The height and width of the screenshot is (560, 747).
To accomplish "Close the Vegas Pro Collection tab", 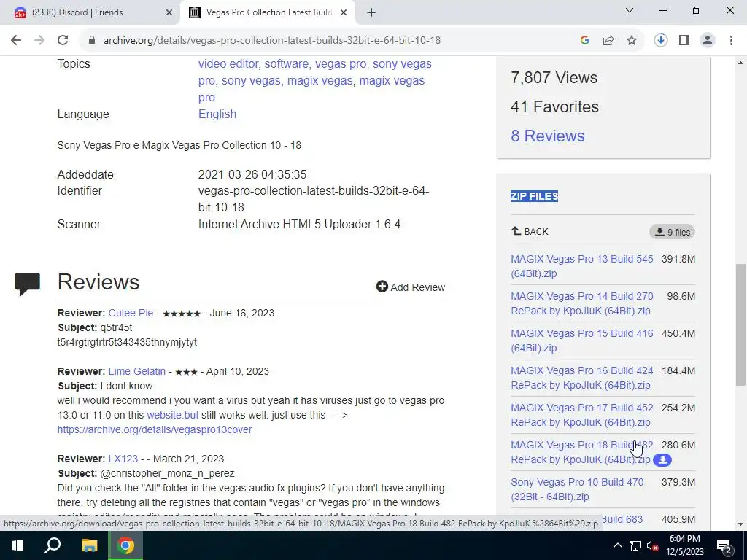I will [x=344, y=13].
